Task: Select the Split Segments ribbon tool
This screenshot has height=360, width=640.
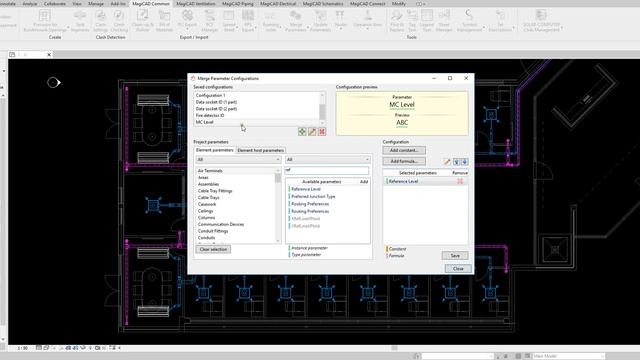Action: pyautogui.click(x=80, y=20)
